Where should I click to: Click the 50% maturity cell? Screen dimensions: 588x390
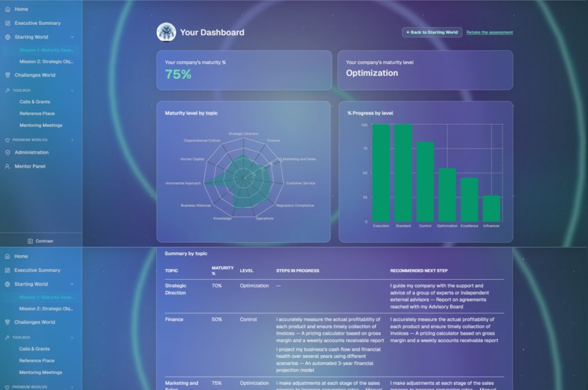coord(217,319)
